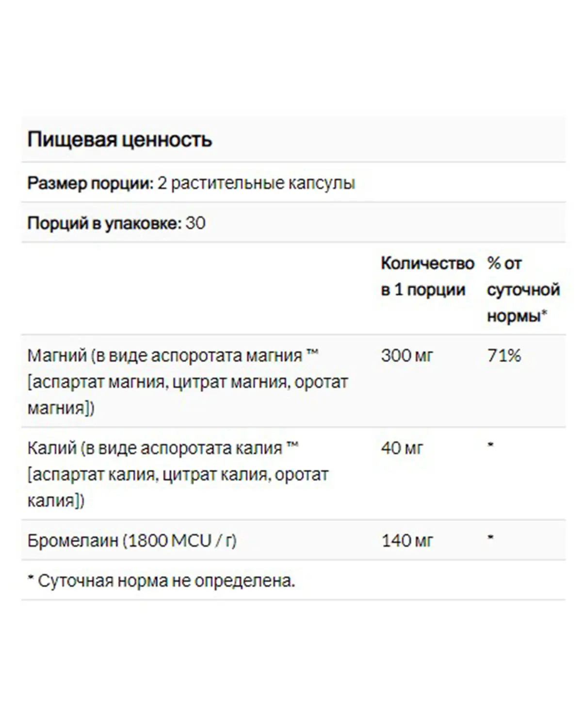Select the Магний ingredient description
This screenshot has height=728, width=582.
pos(188,381)
